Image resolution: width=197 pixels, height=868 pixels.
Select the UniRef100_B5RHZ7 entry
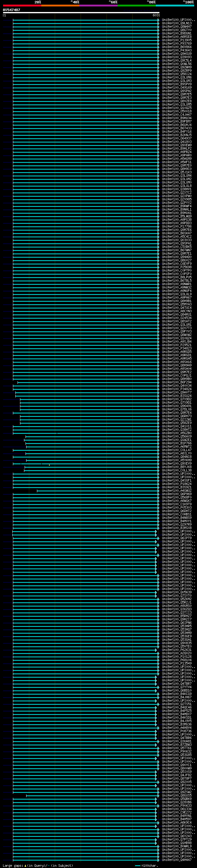tap(177, 616)
